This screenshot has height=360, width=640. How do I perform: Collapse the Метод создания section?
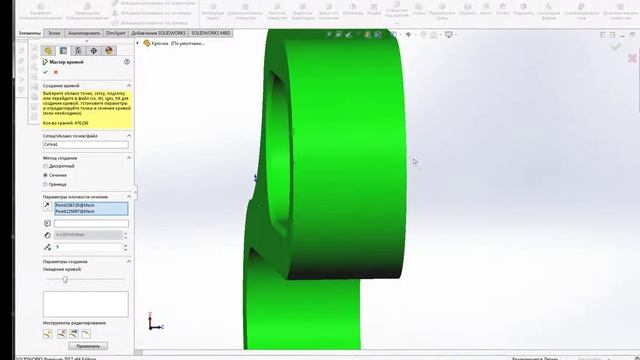129,158
